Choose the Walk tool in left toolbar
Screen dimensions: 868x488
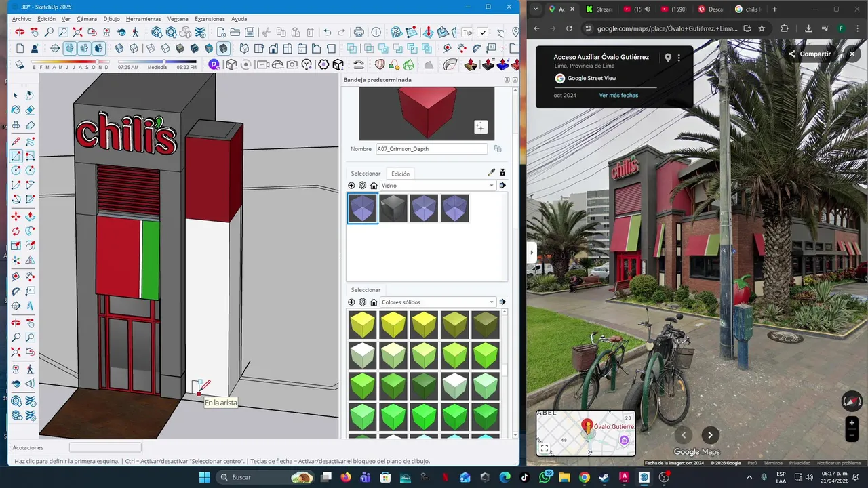[31, 369]
